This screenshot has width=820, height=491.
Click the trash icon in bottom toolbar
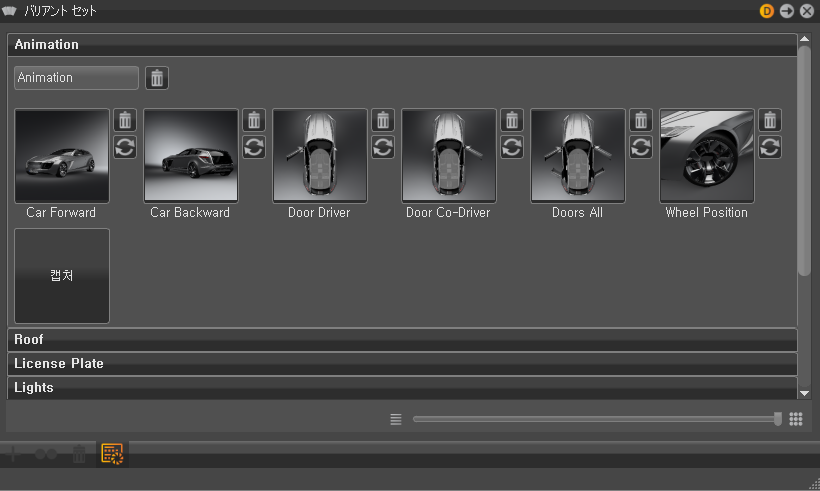79,454
